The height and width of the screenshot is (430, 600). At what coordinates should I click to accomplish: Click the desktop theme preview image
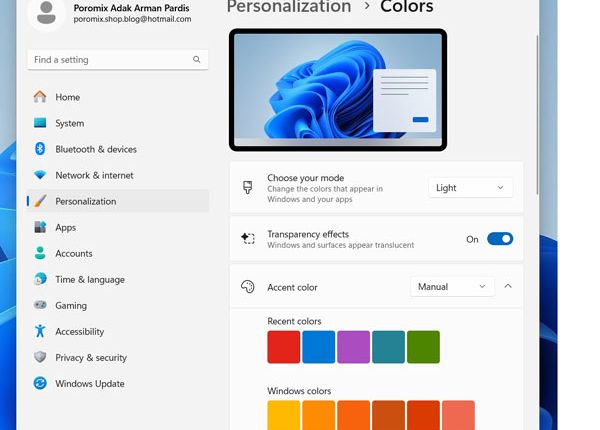(x=338, y=90)
